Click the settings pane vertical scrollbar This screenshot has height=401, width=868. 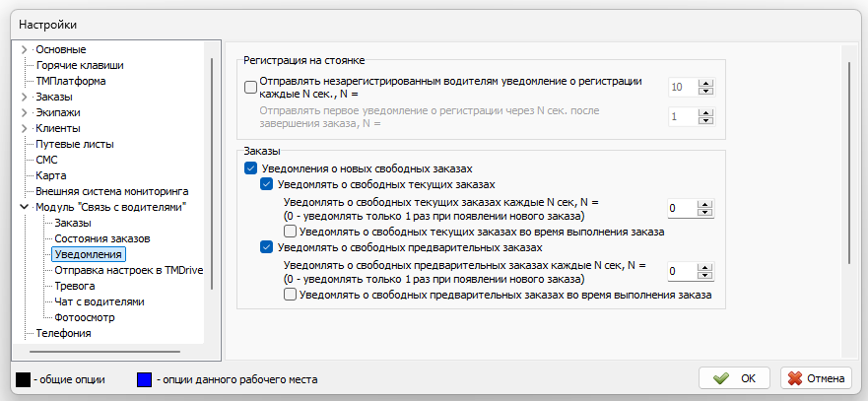click(849, 163)
